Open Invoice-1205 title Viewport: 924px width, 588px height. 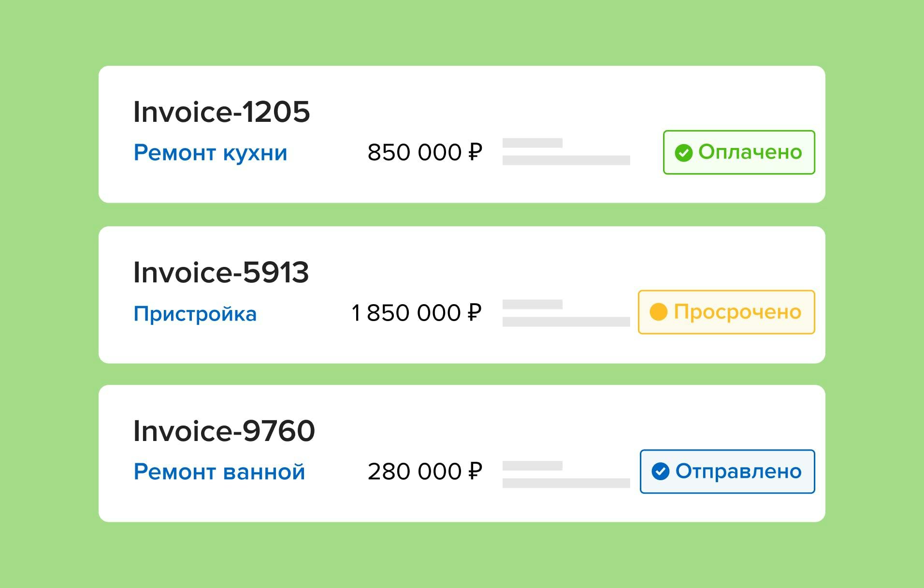(221, 112)
